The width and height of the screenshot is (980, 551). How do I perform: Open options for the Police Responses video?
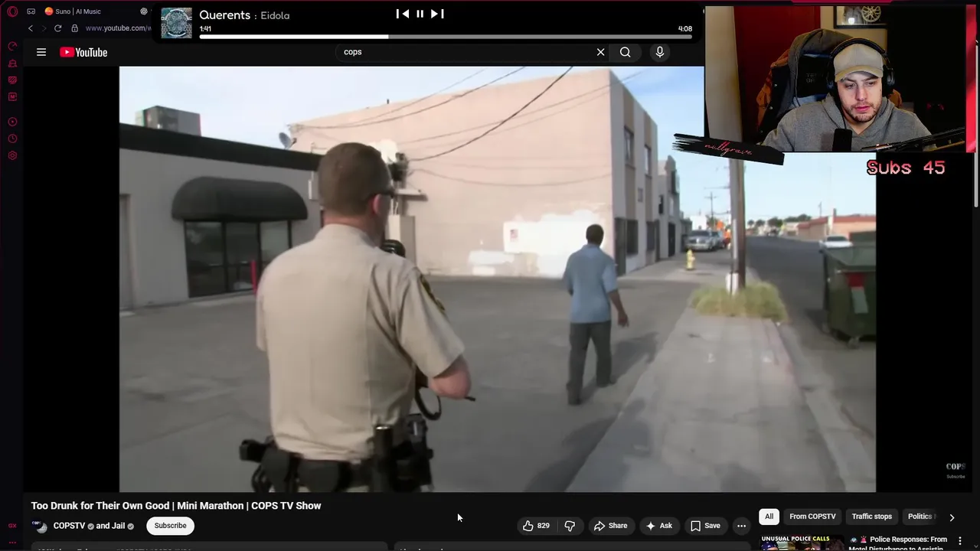click(960, 541)
